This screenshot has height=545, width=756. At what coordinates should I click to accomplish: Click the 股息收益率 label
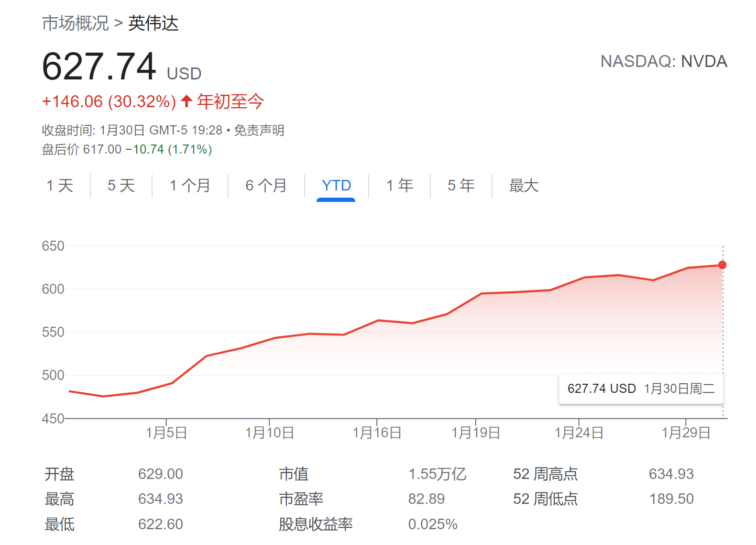(x=316, y=524)
